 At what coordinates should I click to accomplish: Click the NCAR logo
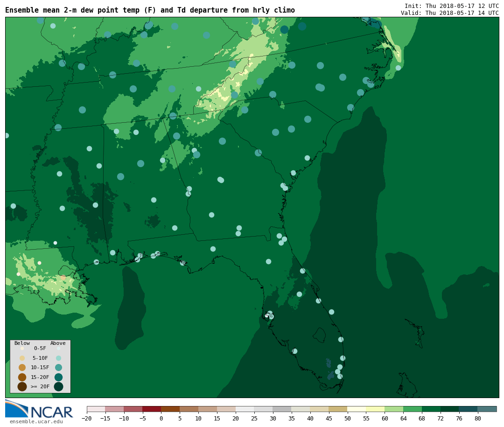point(39,409)
